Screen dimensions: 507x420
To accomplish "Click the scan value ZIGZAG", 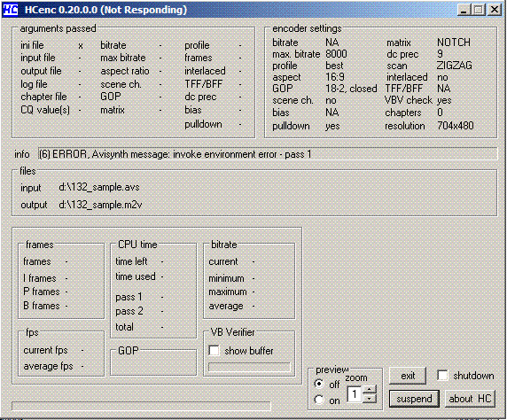I will pos(455,66).
